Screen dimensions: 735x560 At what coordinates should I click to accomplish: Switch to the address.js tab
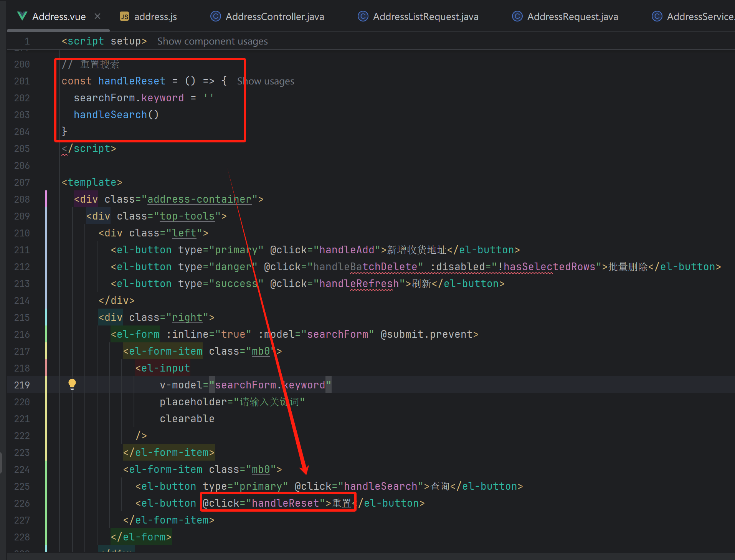coord(148,17)
